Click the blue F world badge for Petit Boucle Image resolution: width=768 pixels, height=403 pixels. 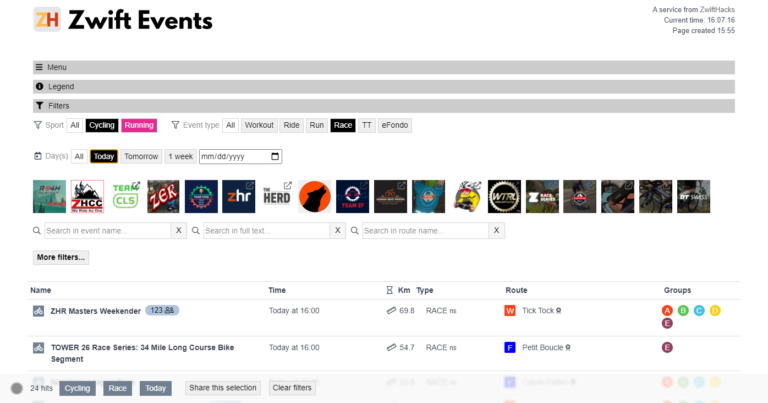(x=510, y=348)
